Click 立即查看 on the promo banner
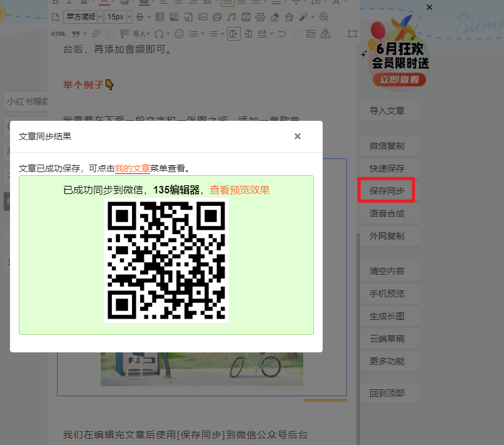This screenshot has width=504, height=445. pyautogui.click(x=400, y=79)
